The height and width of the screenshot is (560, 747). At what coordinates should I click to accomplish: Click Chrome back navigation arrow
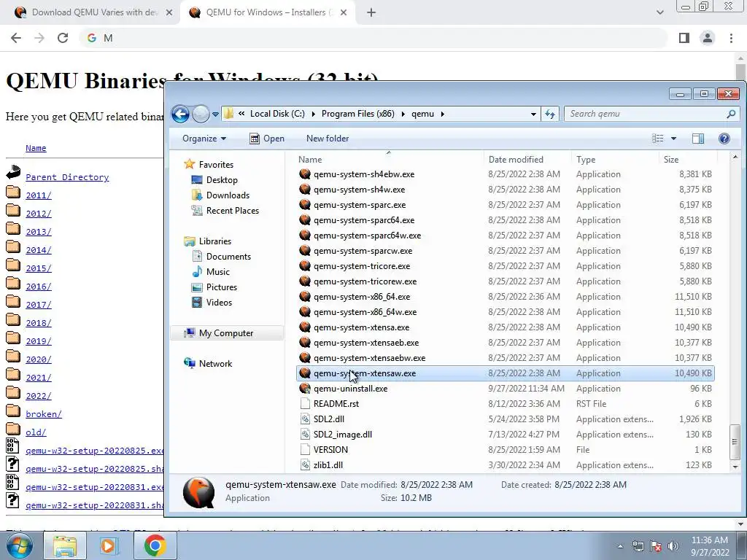click(16, 38)
